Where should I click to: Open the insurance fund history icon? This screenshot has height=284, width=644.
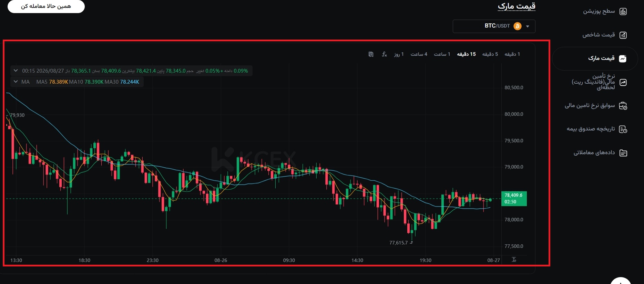click(623, 129)
